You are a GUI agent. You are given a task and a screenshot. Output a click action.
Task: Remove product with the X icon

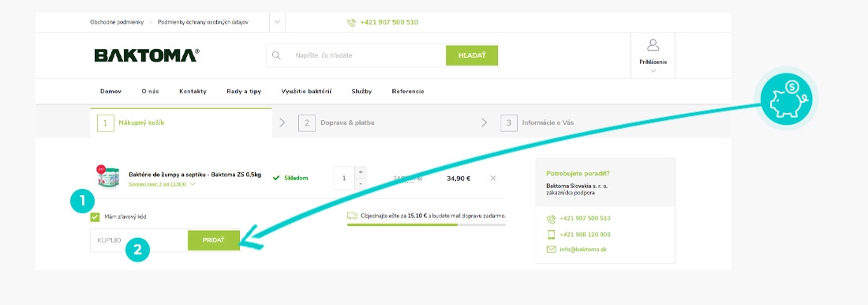(493, 178)
